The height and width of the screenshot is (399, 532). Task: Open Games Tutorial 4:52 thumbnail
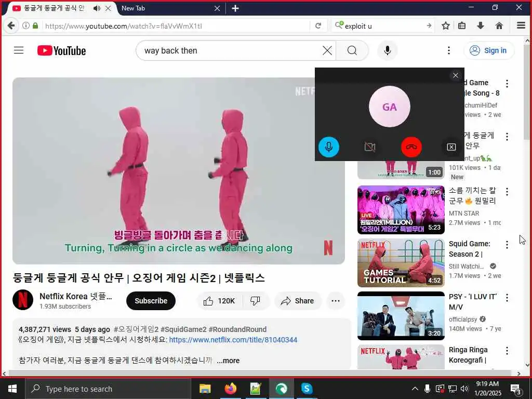pyautogui.click(x=401, y=262)
